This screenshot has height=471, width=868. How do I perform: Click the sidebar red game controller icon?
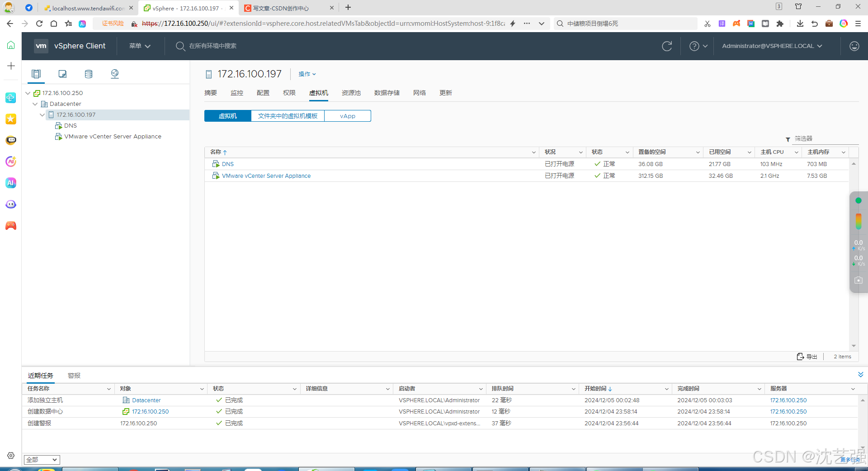(11, 226)
